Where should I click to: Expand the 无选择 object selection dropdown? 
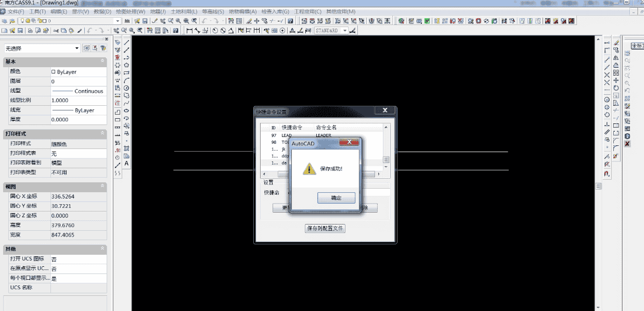77,48
